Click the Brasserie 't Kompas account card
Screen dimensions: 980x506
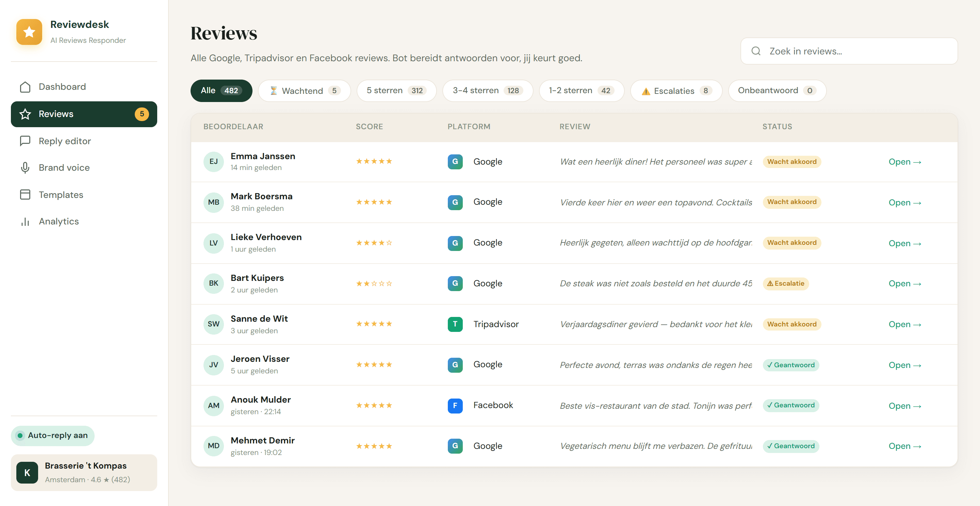coord(84,473)
